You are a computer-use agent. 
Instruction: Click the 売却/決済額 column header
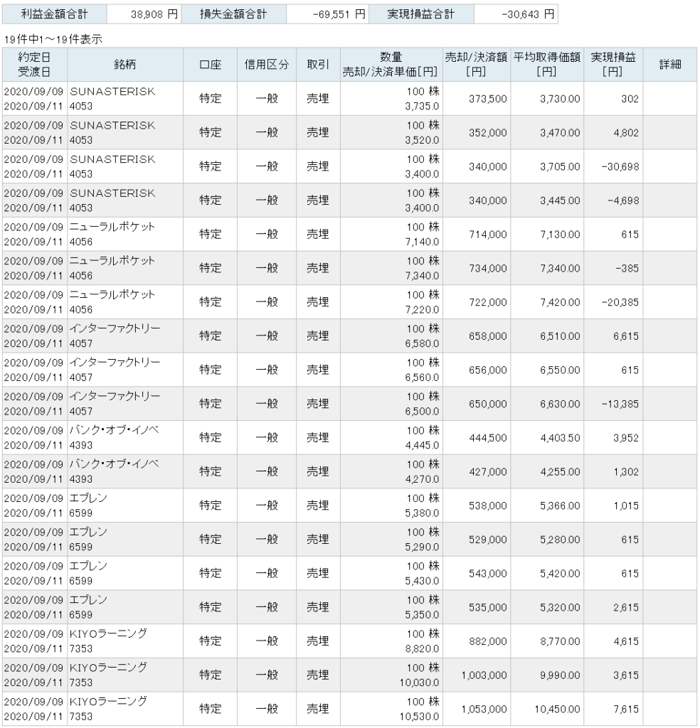point(476,65)
